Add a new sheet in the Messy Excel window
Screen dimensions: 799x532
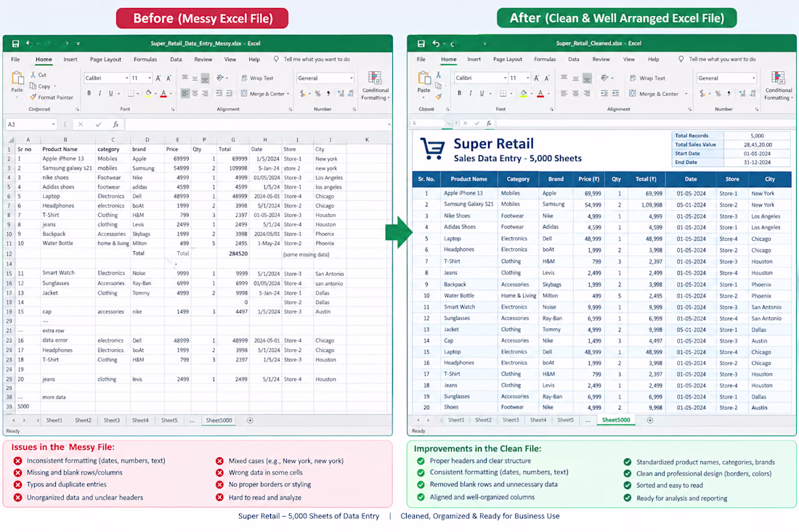250,420
